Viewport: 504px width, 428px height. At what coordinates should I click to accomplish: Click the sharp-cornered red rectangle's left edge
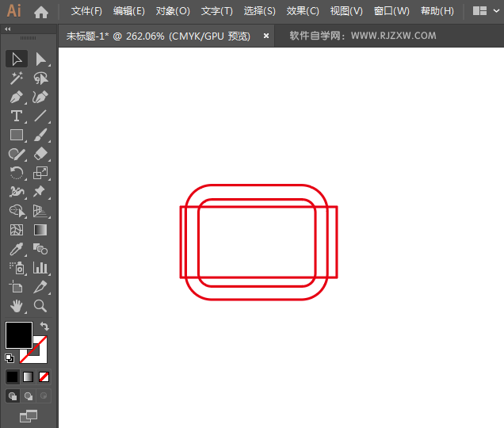(181, 242)
